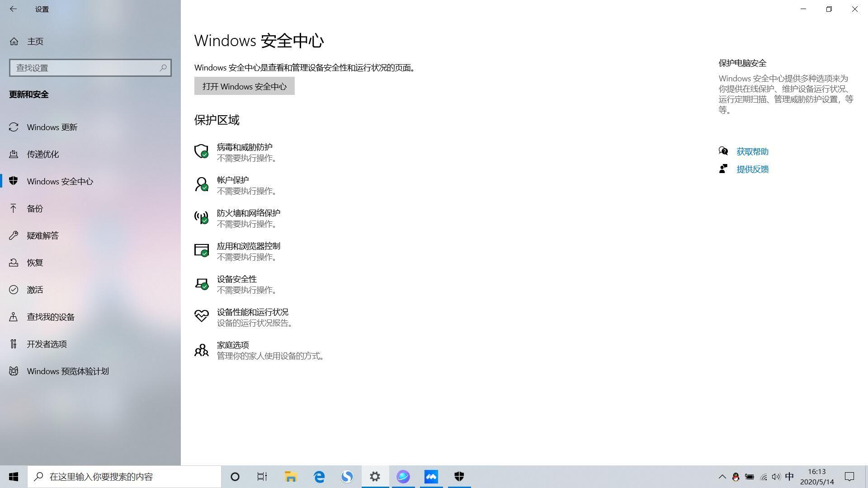868x488 pixels.
Task: Open Windows Security from the taskbar shield
Action: click(459, 476)
